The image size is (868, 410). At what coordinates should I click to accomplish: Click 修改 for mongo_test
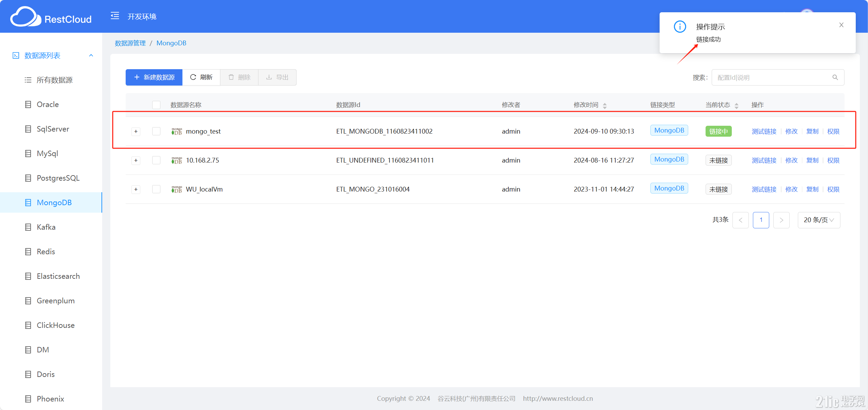point(791,131)
